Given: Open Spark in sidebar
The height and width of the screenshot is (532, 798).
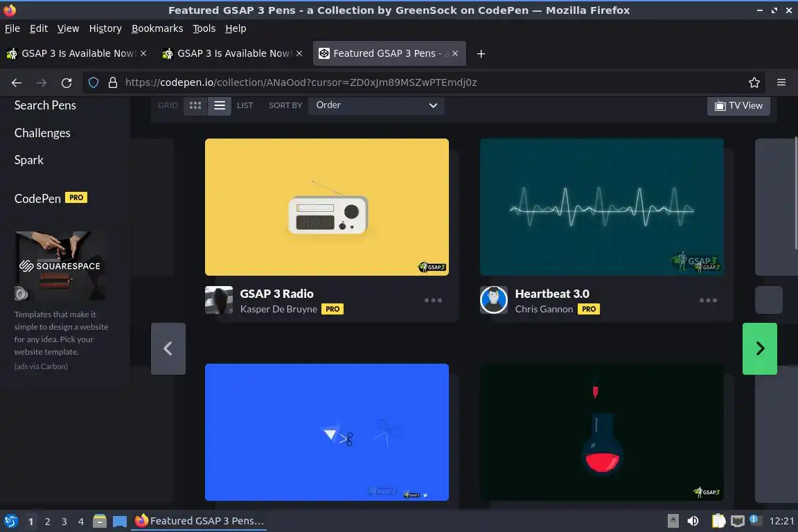Looking at the screenshot, I should 29,160.
